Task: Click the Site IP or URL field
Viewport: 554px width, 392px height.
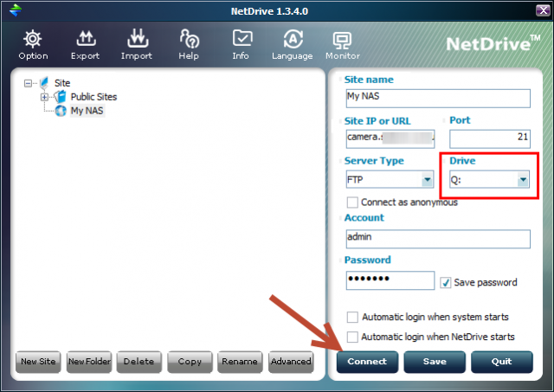Action: click(x=390, y=138)
